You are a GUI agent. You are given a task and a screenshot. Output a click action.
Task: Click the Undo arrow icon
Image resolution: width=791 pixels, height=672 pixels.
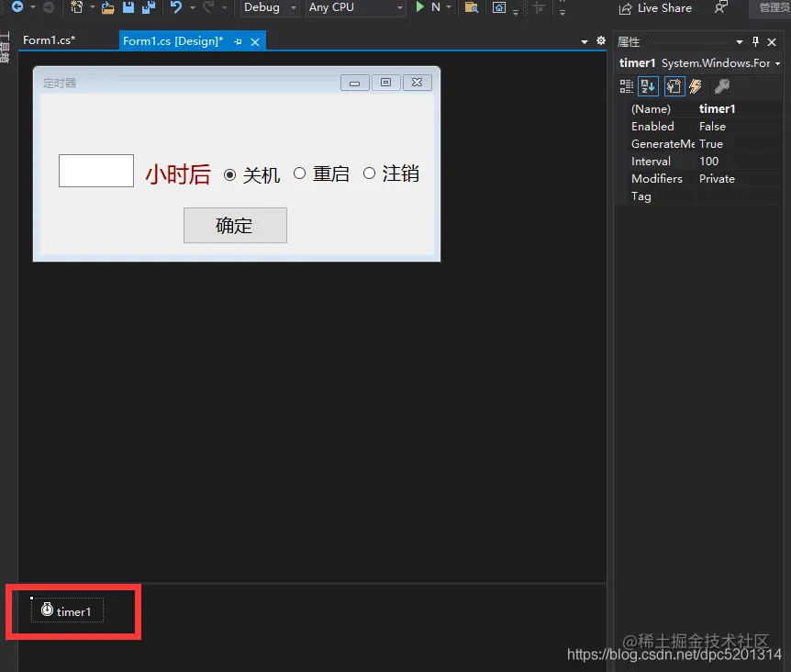[x=176, y=7]
